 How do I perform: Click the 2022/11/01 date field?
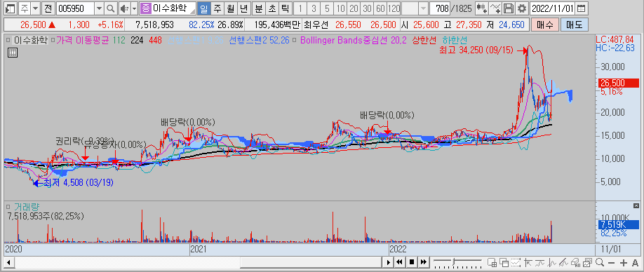(x=553, y=8)
